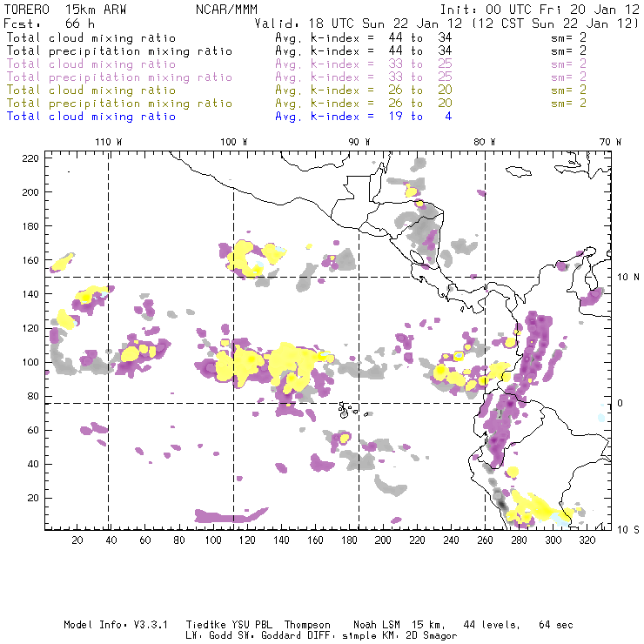This screenshot has height=644, width=644.
Task: Select the "Fcst: 66 h" forecast hour text
Action: [49, 23]
